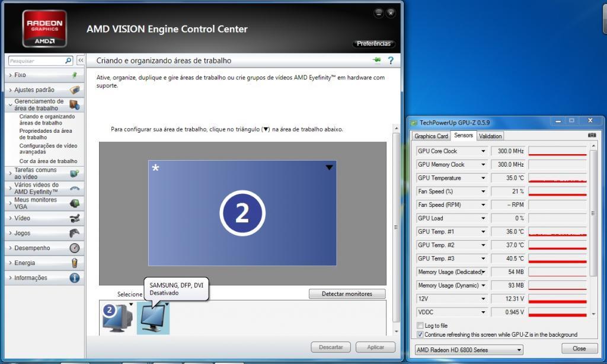Expand the Fixo sidebar section

(x=11, y=75)
